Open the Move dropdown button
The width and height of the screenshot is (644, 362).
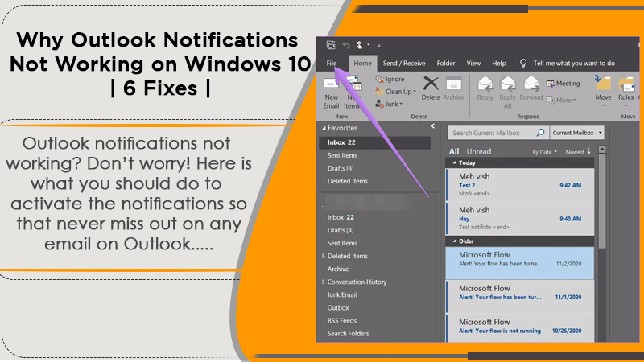(603, 92)
